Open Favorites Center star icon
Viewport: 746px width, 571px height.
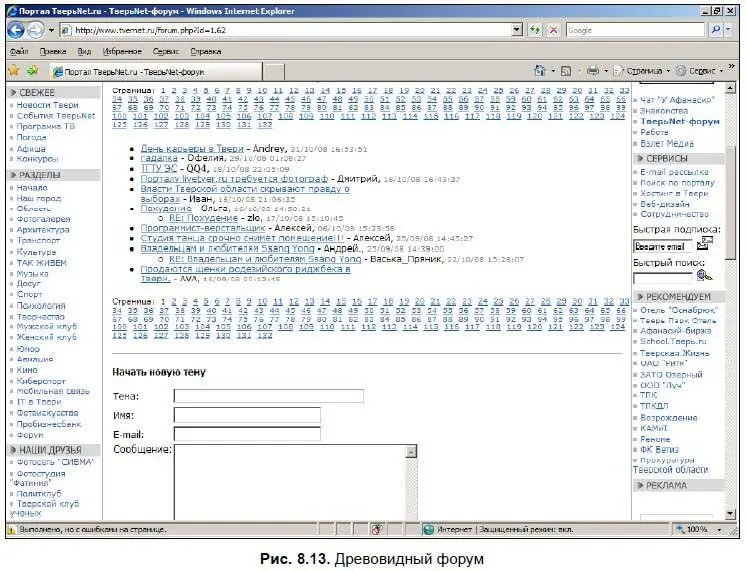[13, 71]
